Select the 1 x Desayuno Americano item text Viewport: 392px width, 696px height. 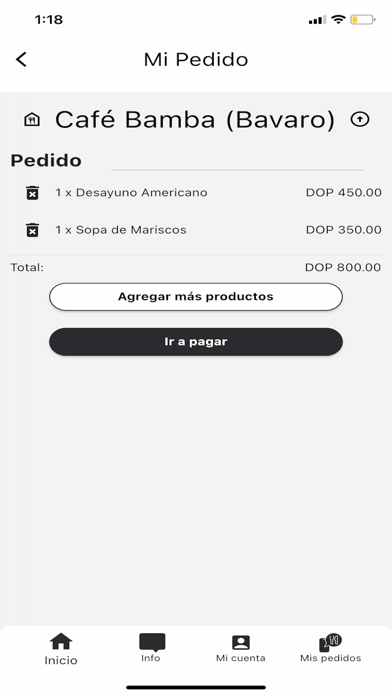131,193
